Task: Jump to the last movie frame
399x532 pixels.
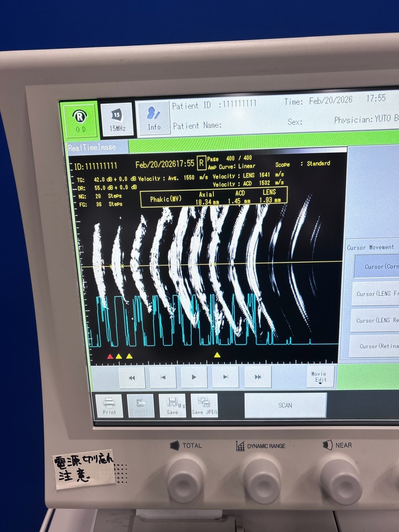Action: [x=257, y=377]
